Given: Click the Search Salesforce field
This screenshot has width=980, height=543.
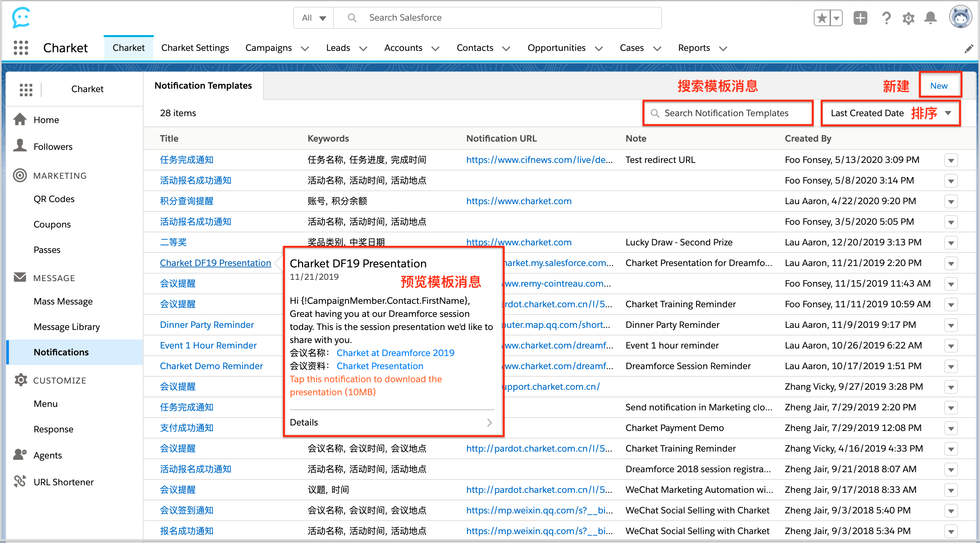Looking at the screenshot, I should click(497, 18).
